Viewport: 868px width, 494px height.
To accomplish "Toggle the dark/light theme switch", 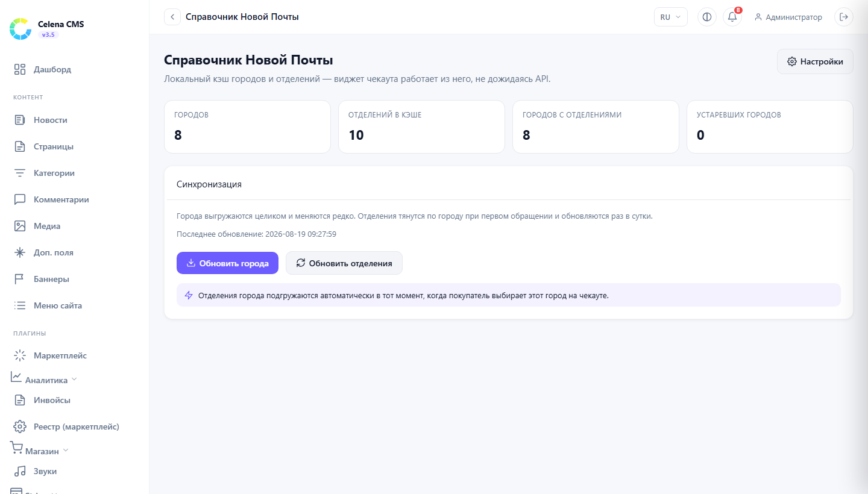I will point(707,17).
